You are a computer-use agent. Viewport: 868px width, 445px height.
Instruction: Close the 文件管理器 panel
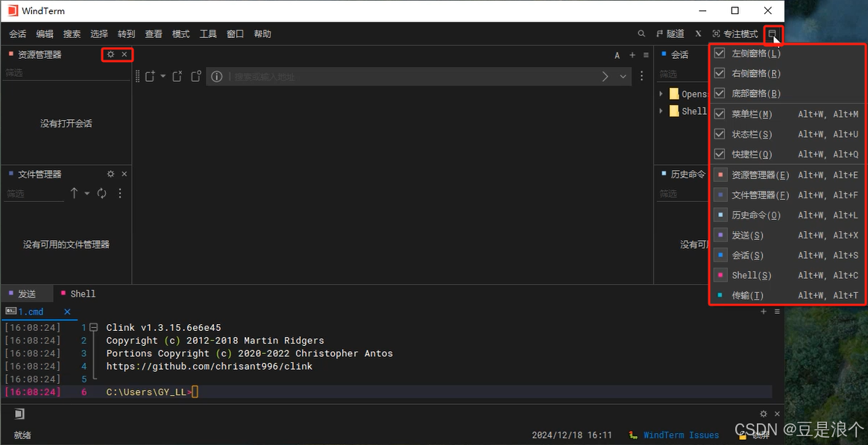click(125, 174)
